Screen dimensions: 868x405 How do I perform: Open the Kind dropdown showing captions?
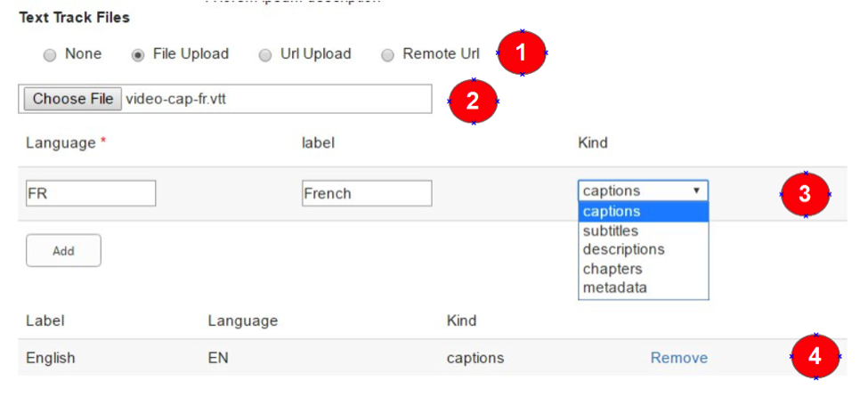coord(643,190)
